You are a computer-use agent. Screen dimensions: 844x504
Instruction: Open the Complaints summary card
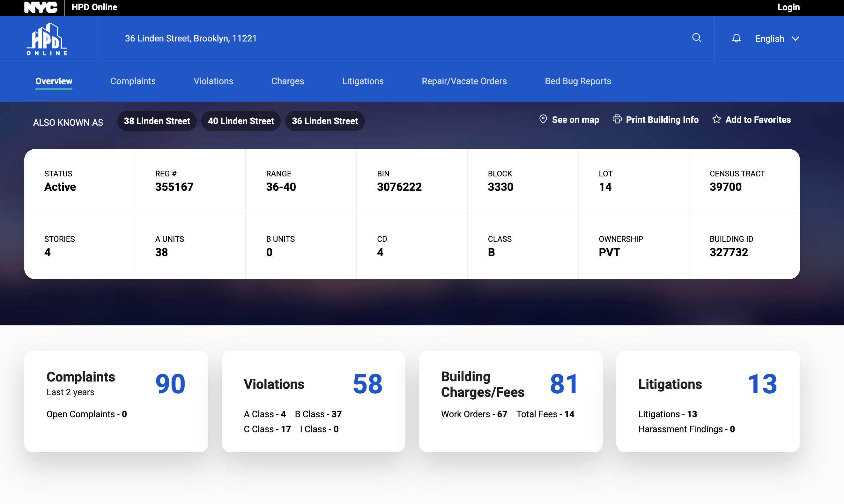point(116,401)
